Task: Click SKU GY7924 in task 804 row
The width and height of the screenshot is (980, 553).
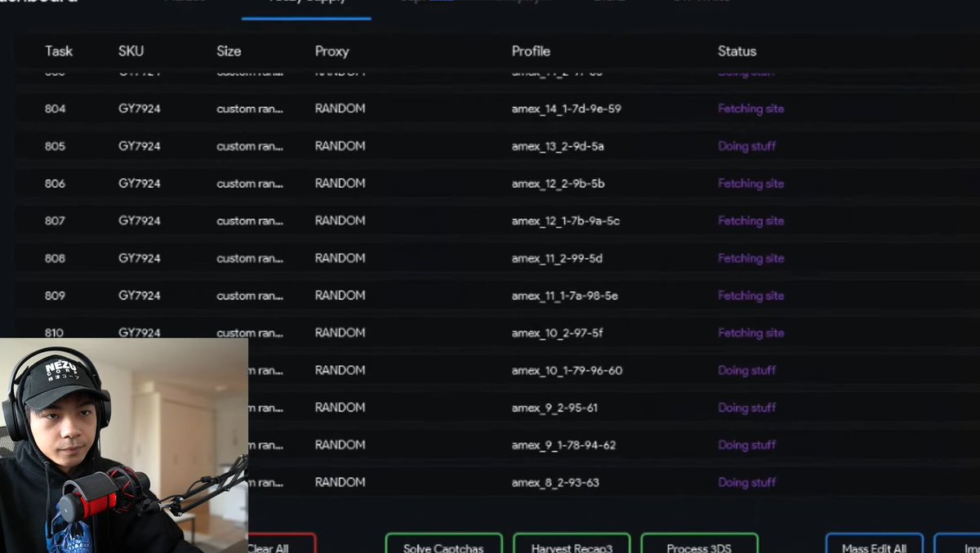Action: point(140,109)
